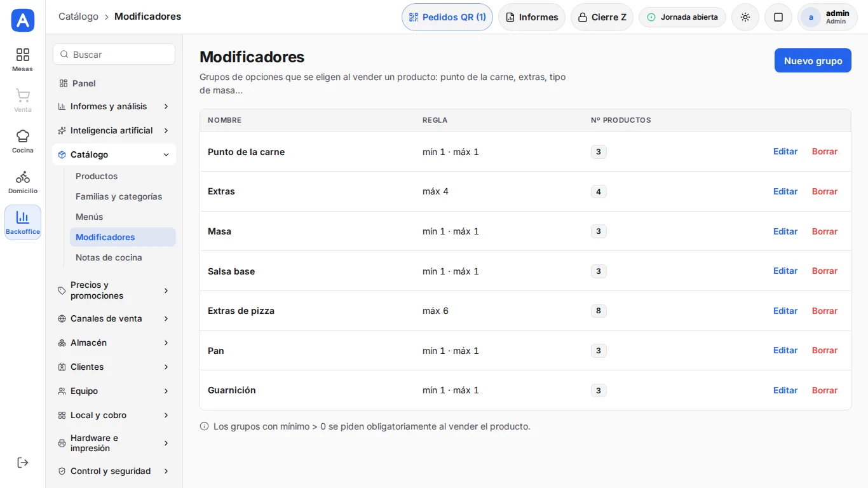The image size is (868, 488).
Task: Click the app logo icon
Action: tap(23, 20)
